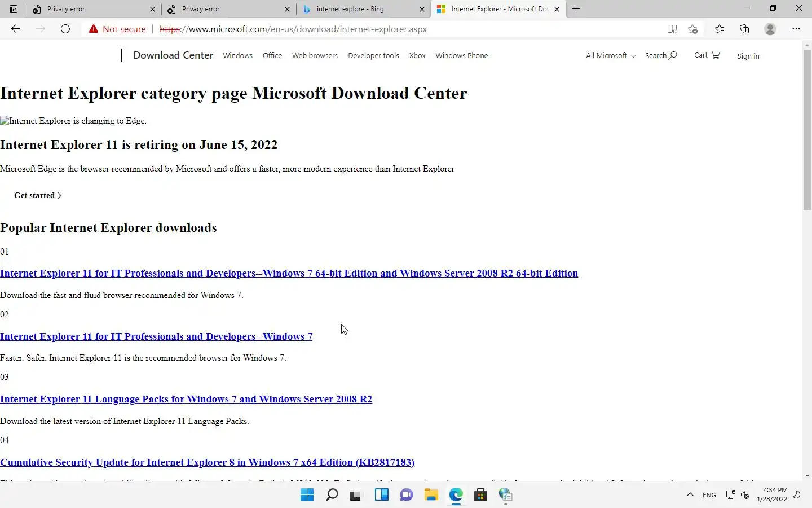Open the Collections icon
Screen dimensions: 812x508
pos(744,29)
